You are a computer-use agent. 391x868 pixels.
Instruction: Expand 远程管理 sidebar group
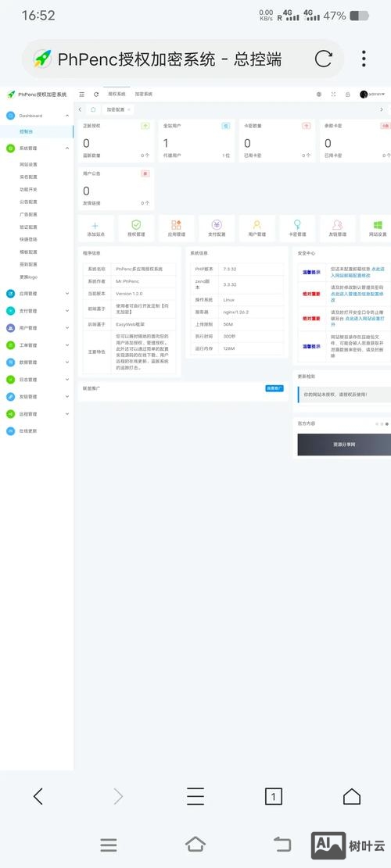pos(37,413)
